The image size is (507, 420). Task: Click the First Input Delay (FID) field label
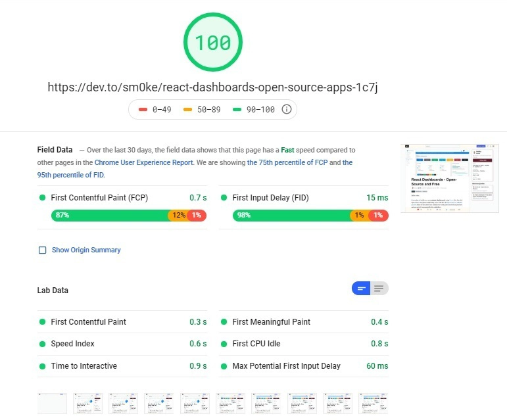(271, 198)
